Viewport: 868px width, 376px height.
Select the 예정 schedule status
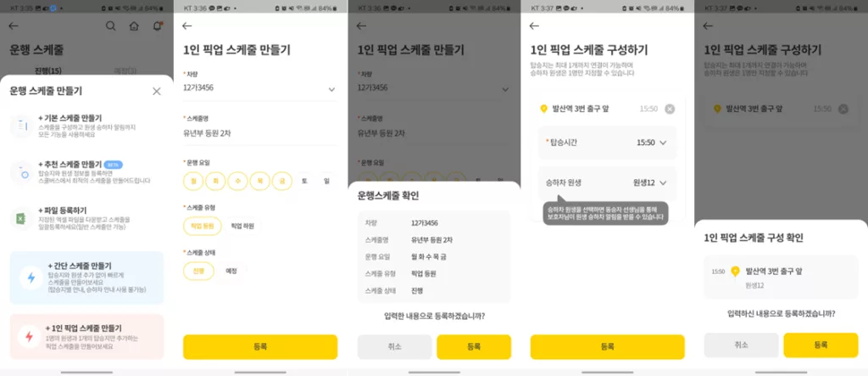coord(231,272)
